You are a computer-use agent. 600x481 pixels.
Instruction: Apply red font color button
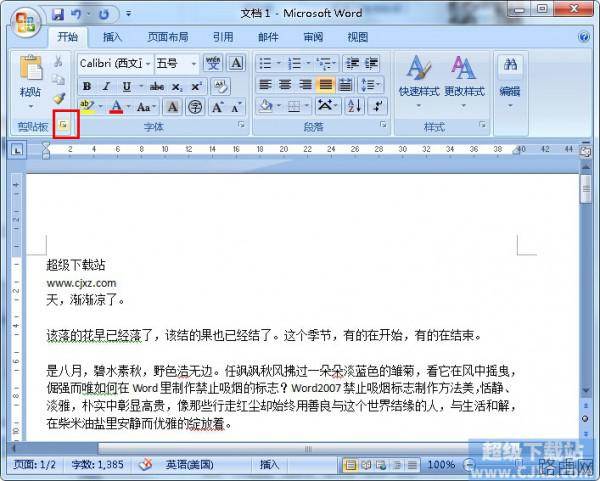point(116,107)
